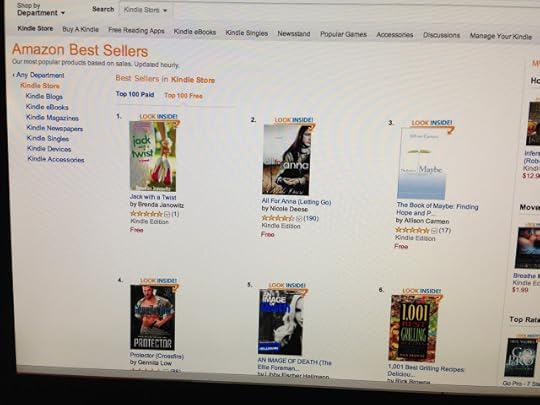Open the Shop by Department dropdown
Image resolution: width=540 pixels, height=405 pixels.
click(x=41, y=9)
